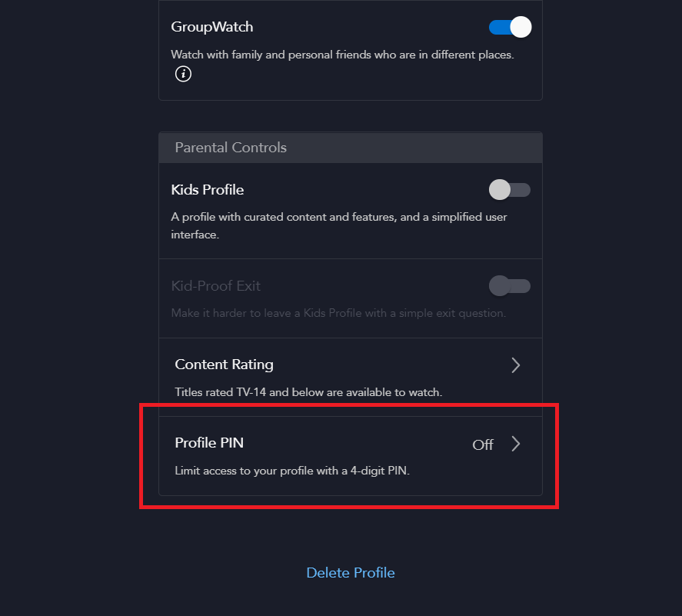Select the Content Rating heading
The image size is (682, 616).
pyautogui.click(x=224, y=365)
